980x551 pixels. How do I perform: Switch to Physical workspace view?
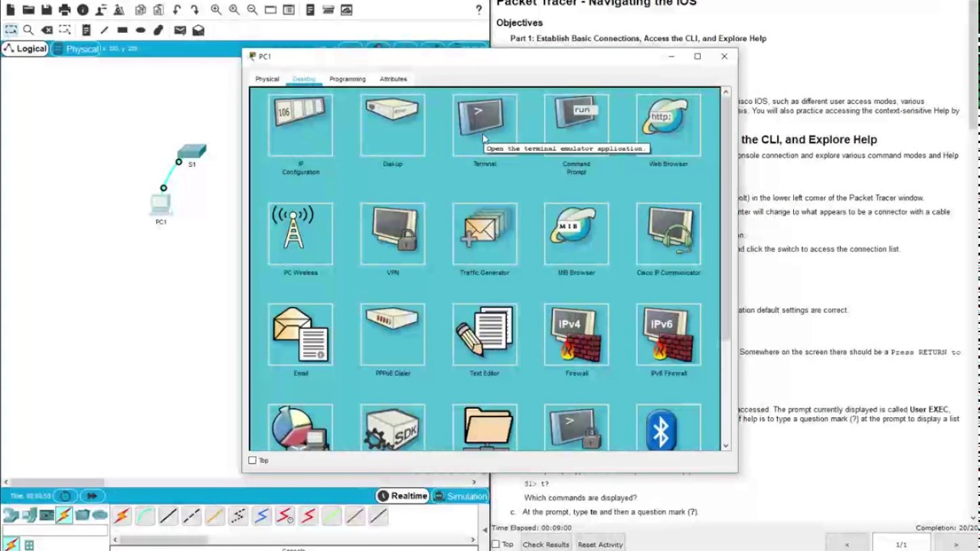(77, 49)
